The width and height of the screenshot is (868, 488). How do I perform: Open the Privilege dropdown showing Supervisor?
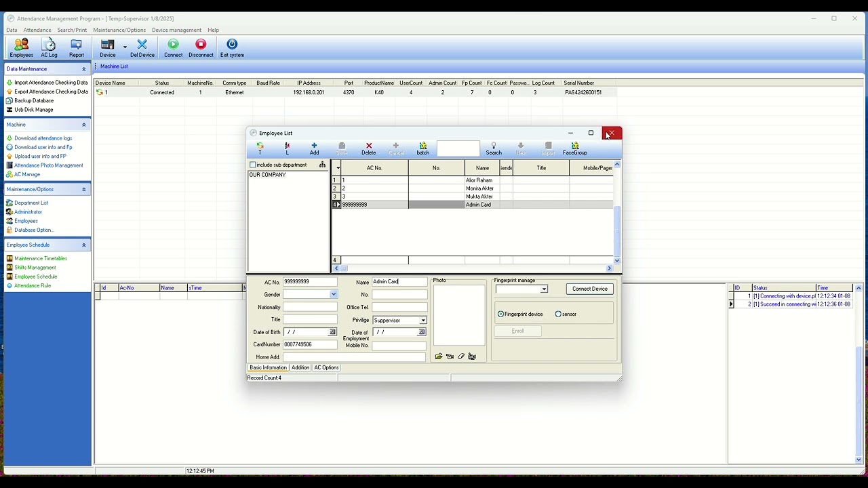coord(422,321)
